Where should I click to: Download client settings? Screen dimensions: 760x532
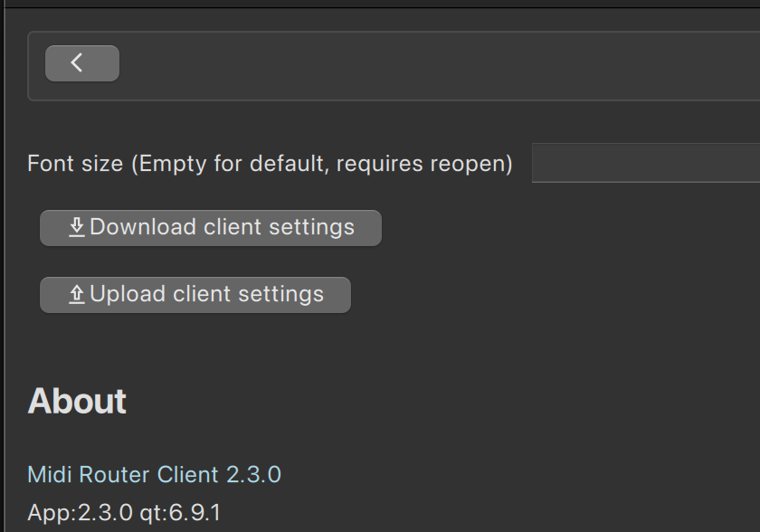pos(210,228)
